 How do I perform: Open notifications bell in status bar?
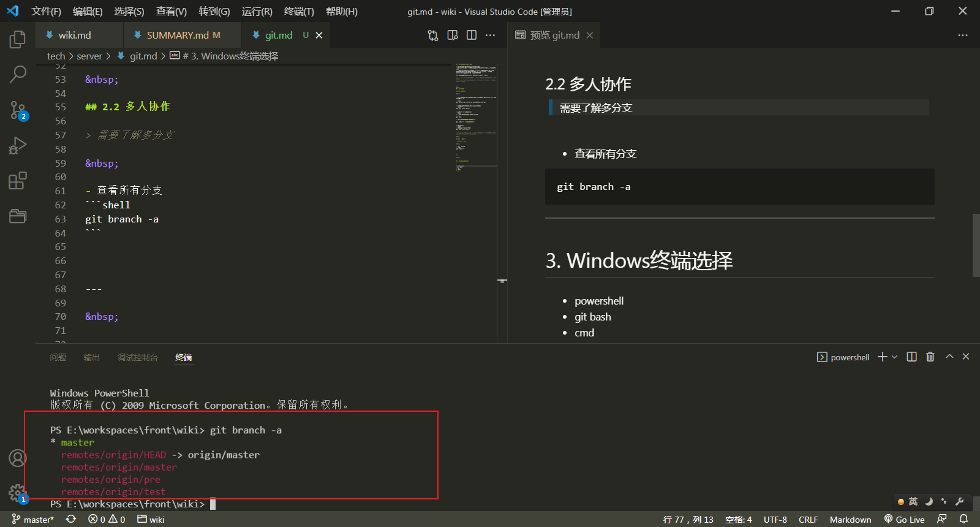963,520
